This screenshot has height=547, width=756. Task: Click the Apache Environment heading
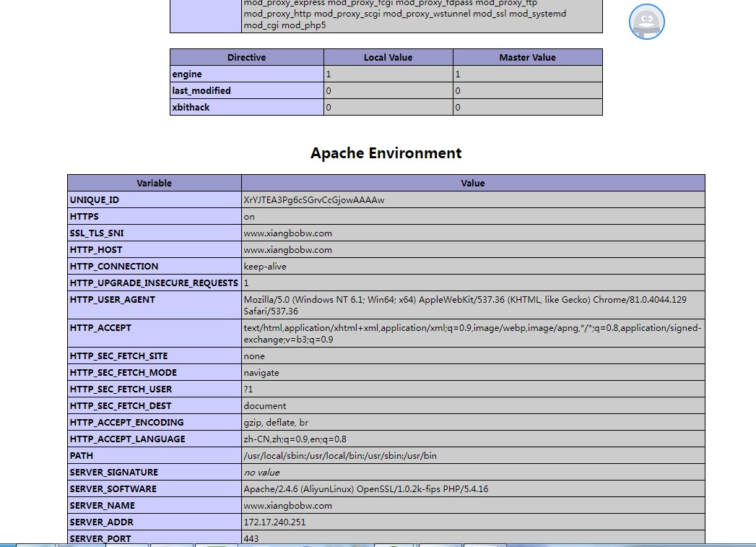(x=386, y=153)
